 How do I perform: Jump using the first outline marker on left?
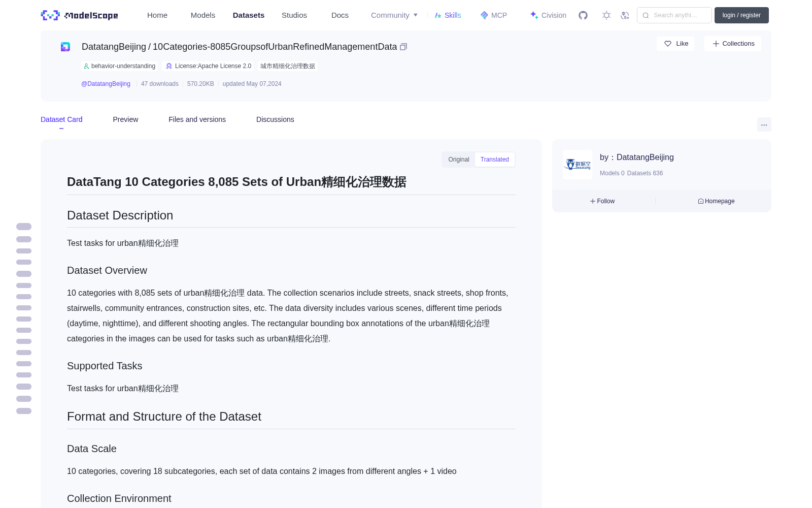pyautogui.click(x=24, y=227)
